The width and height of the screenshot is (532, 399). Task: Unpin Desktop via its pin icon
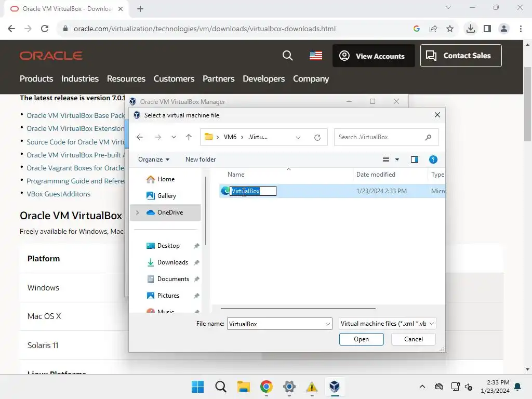coord(196,246)
